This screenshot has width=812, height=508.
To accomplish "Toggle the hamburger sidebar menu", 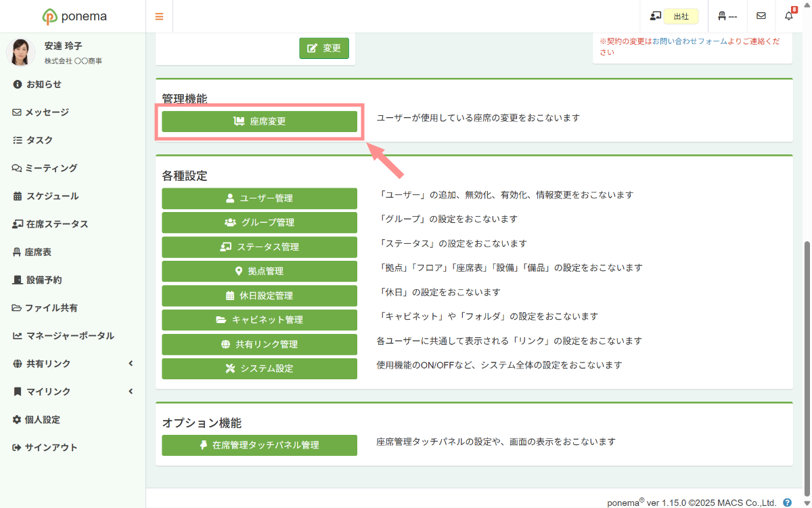I will [159, 16].
